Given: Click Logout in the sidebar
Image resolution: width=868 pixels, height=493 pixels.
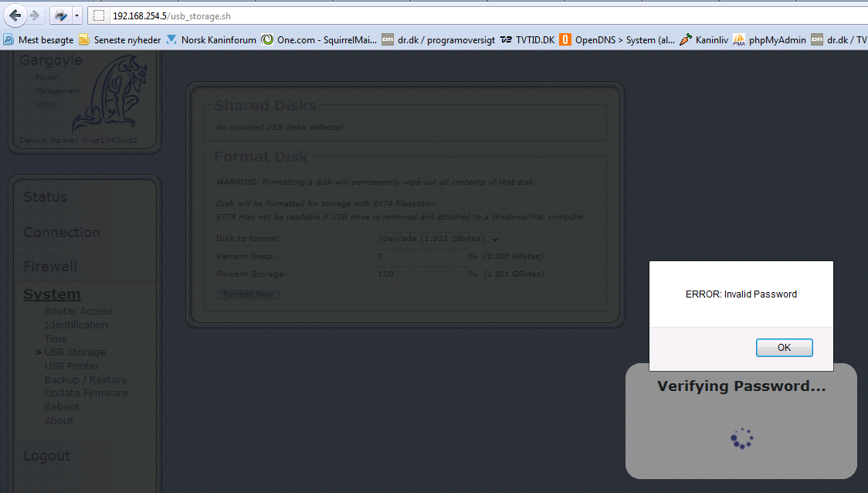Looking at the screenshot, I should pos(46,455).
